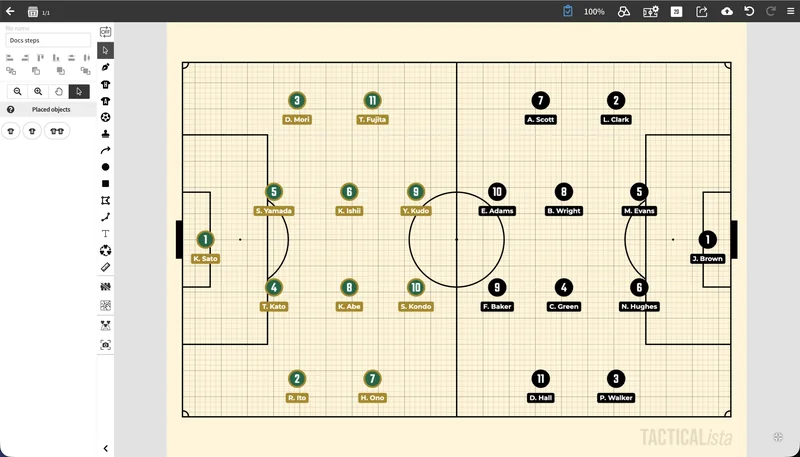
Task: Go back with the top-left arrow
Action: [10, 11]
